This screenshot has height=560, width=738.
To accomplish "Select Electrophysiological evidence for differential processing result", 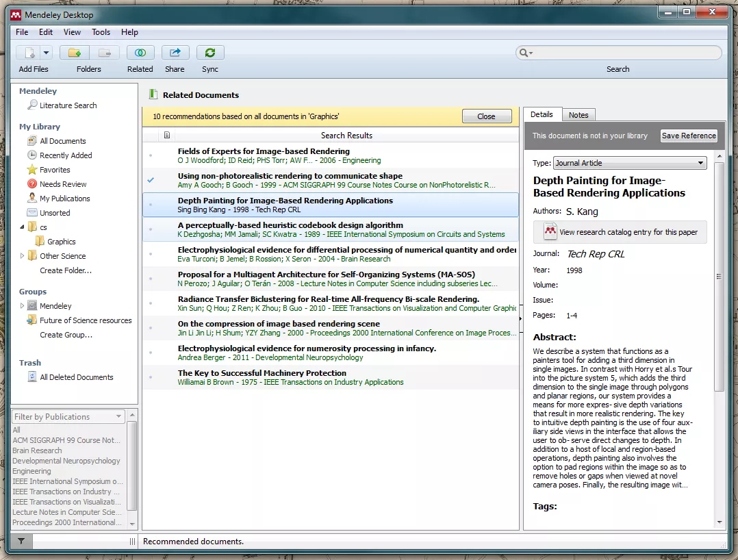I will pos(331,254).
